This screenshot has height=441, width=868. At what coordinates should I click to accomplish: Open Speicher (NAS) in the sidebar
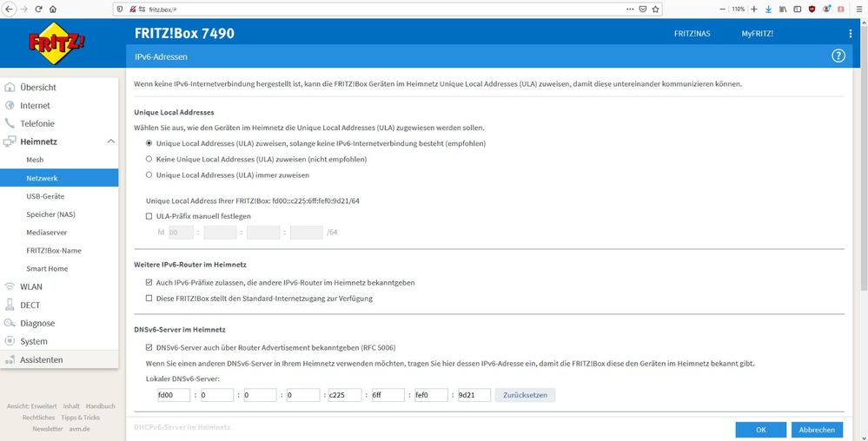[x=51, y=214]
